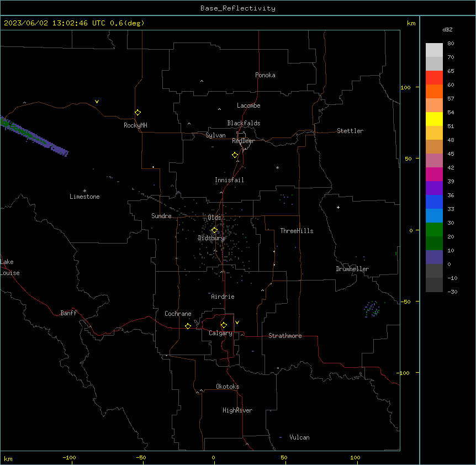The height and width of the screenshot is (465, 476).
Task: Click the yellow diamond marker below RedDeer
Action: pyautogui.click(x=235, y=155)
